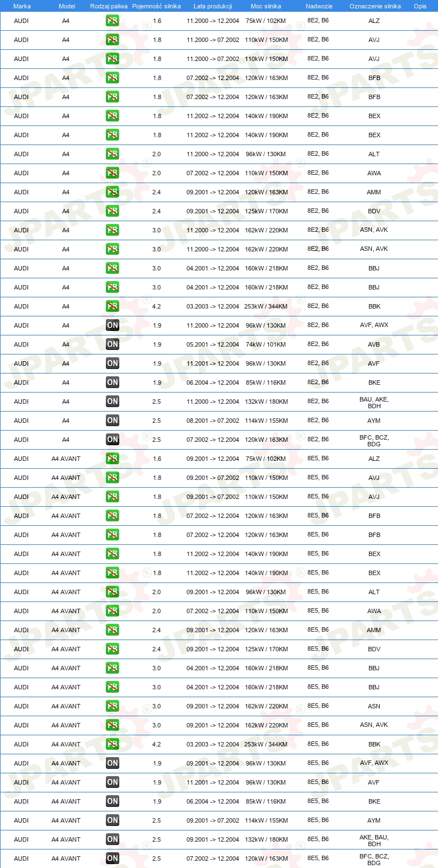Select the BAU, AKE, BDH engine code cell
This screenshot has width=438, height=868.
click(374, 403)
